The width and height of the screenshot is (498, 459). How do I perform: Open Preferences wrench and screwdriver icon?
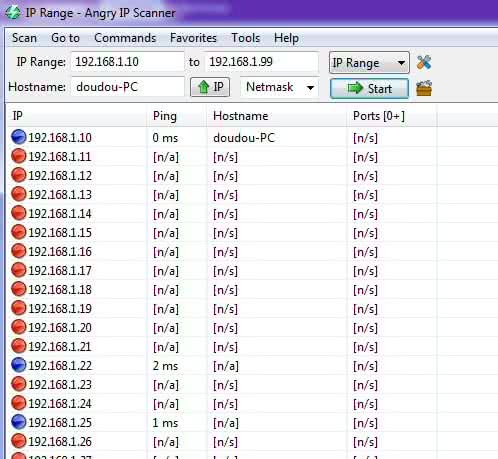pyautogui.click(x=424, y=62)
